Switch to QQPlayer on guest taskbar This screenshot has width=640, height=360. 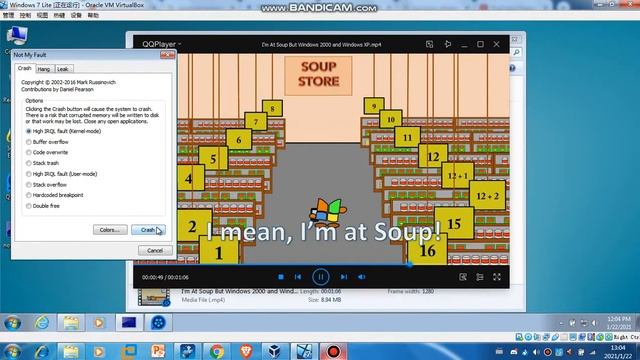158,322
